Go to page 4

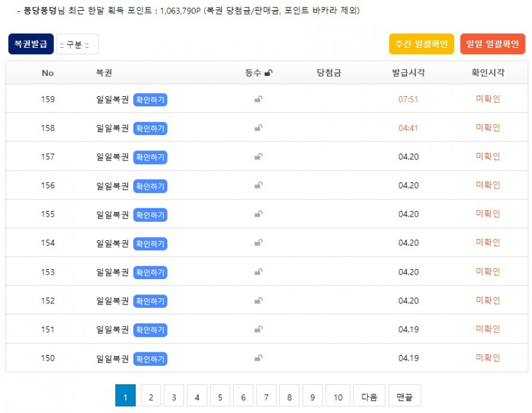[197, 395]
